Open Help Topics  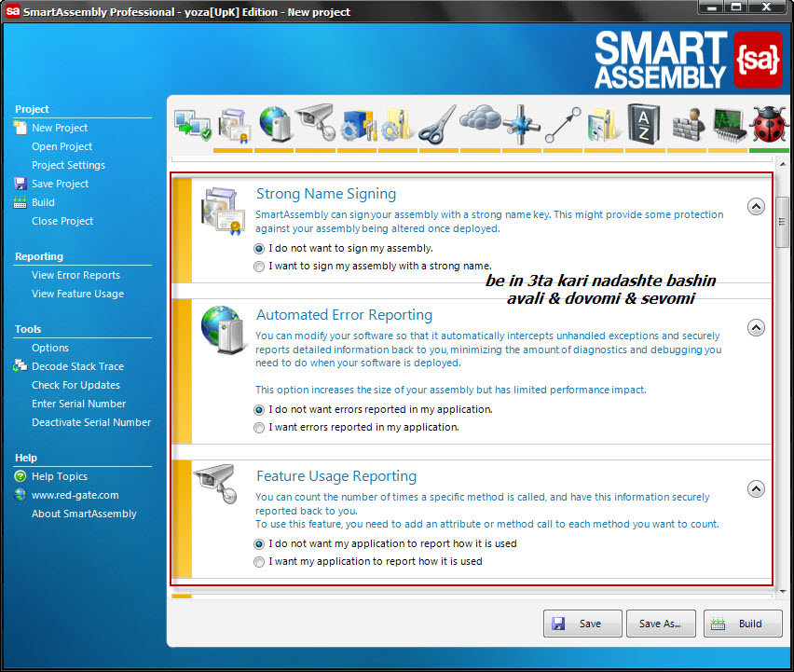pos(60,476)
